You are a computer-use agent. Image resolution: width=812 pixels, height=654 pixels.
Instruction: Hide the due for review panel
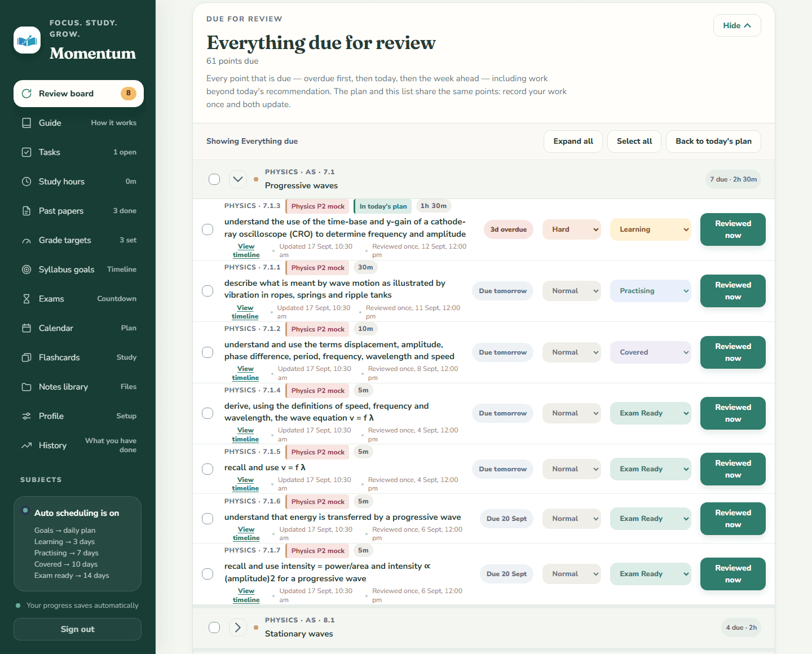tap(737, 25)
